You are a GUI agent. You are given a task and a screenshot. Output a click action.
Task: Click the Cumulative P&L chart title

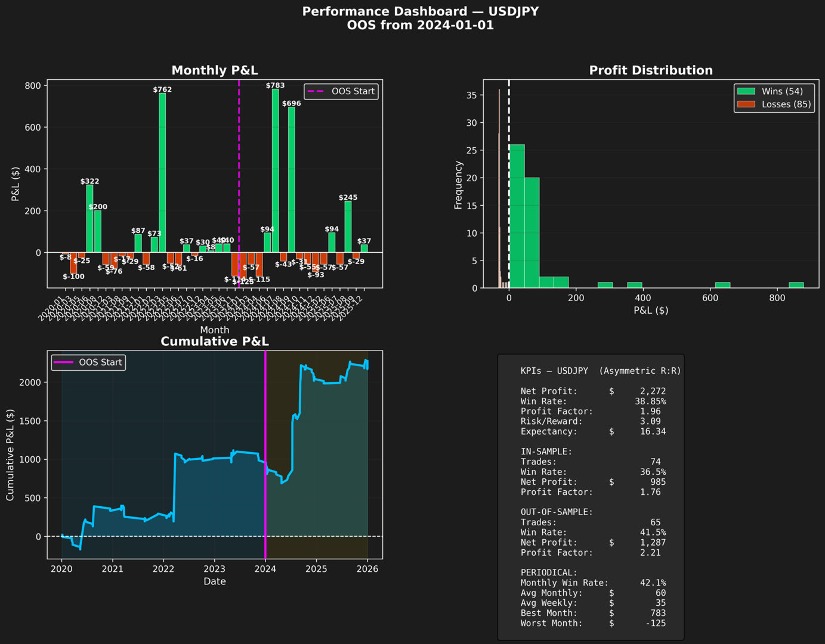[x=215, y=341]
